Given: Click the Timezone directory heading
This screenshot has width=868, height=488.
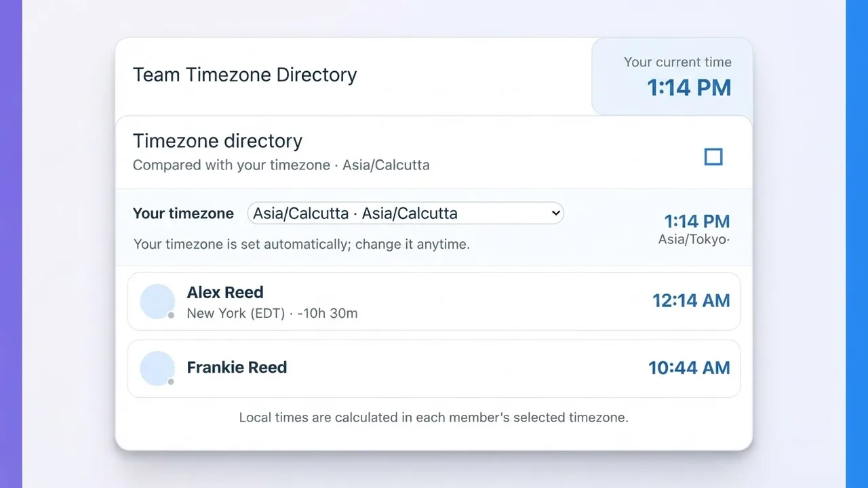Looking at the screenshot, I should 218,141.
